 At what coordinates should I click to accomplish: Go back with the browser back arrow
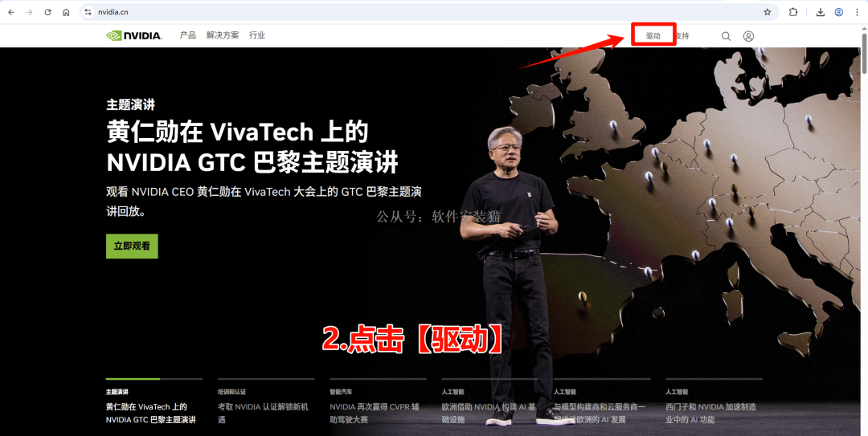(x=11, y=12)
